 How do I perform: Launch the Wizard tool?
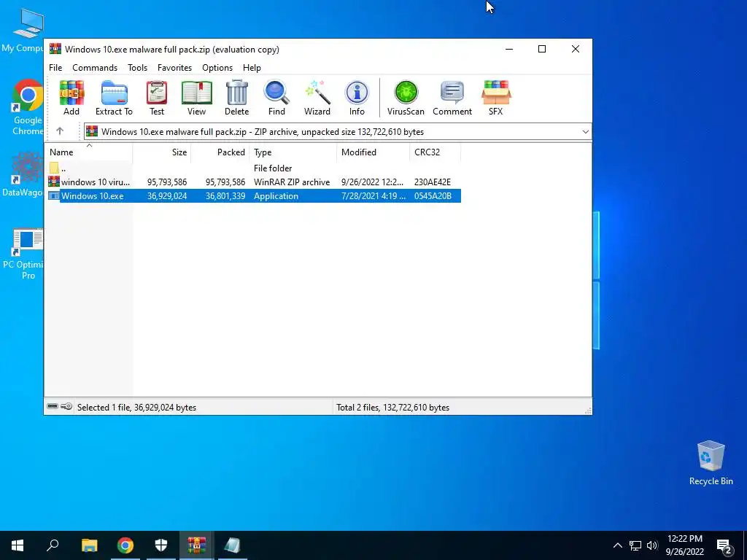(317, 98)
